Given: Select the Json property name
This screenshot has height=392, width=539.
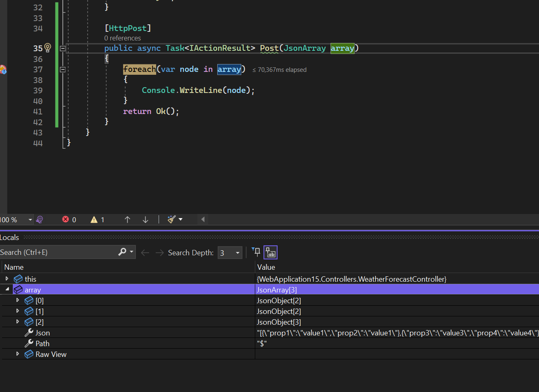Looking at the screenshot, I should [x=43, y=333].
